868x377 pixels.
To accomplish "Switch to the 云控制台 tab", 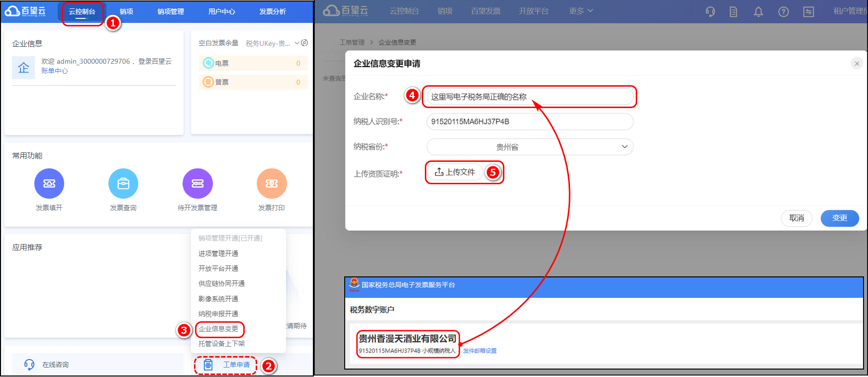I will (82, 11).
